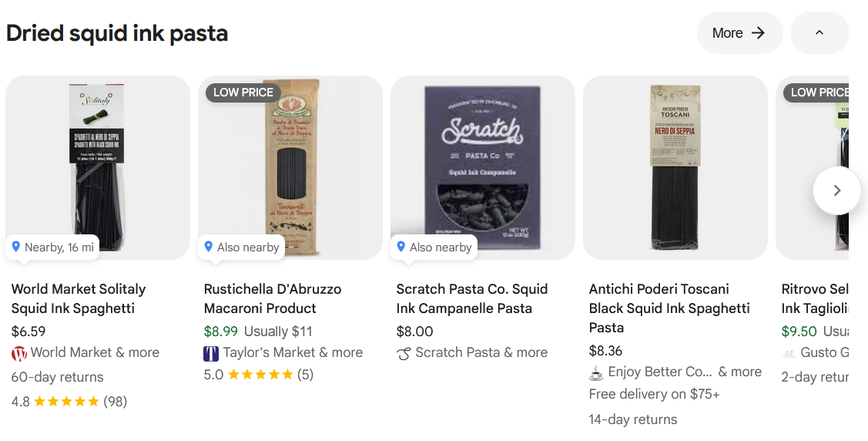Click the LOW PRICE badge on Rustichella pasta
Viewport: 868px width, 441px height.
[243, 93]
